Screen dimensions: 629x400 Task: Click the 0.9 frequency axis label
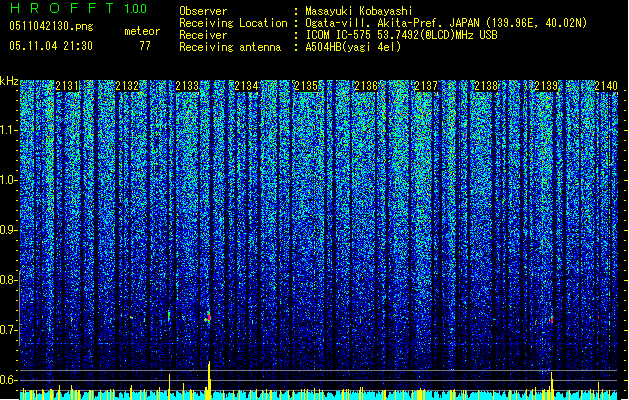coord(9,230)
